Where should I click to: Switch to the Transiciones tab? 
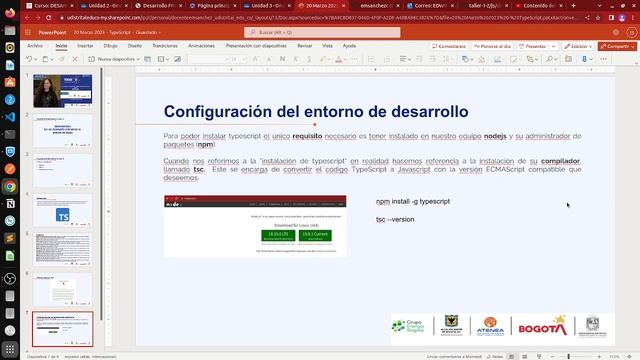pos(165,46)
